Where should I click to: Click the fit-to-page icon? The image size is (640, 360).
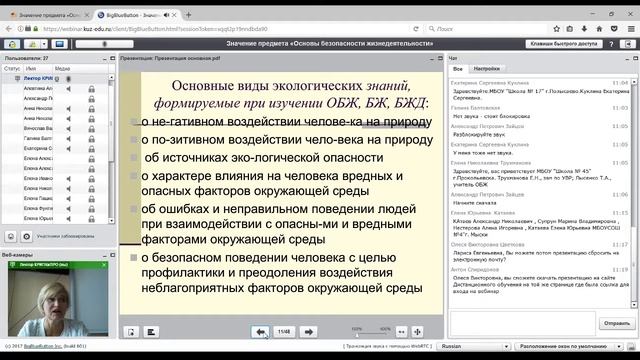click(417, 332)
